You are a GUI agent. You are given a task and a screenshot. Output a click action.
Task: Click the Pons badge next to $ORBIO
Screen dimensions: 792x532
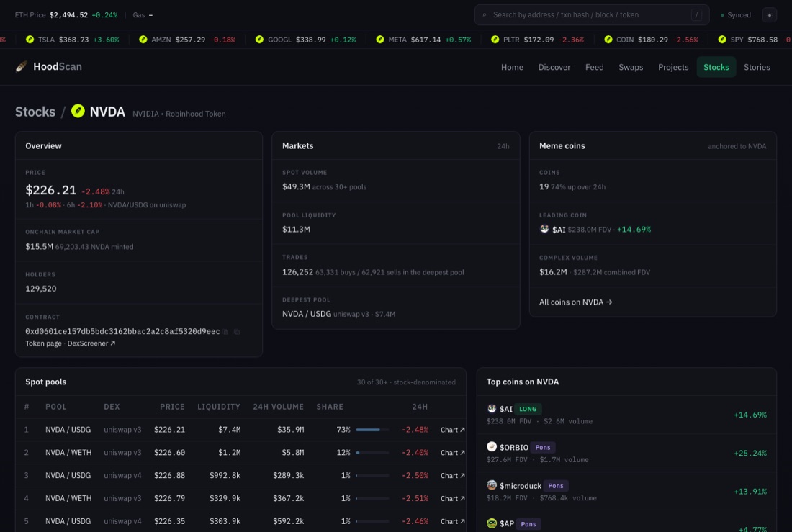pyautogui.click(x=543, y=447)
